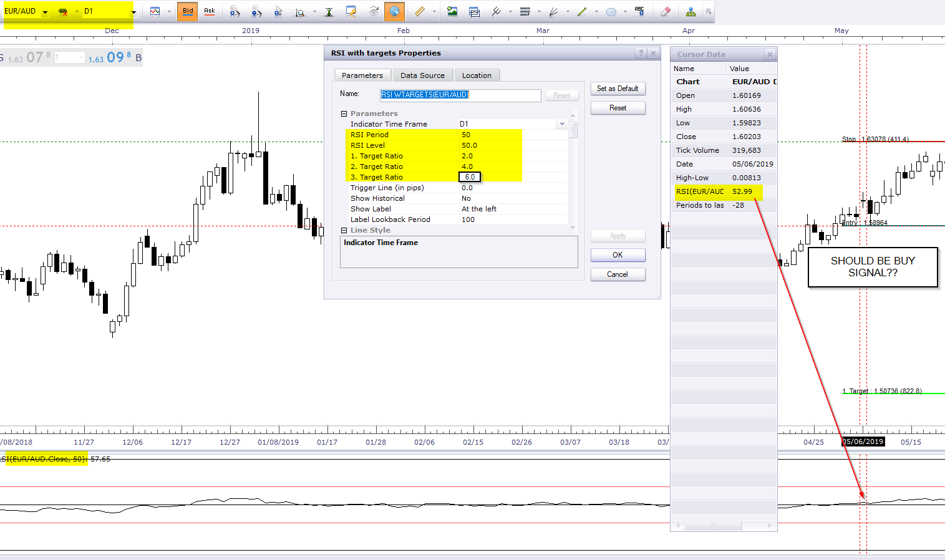945x560 pixels.
Task: Switch to the Data Source tab
Action: (422, 75)
